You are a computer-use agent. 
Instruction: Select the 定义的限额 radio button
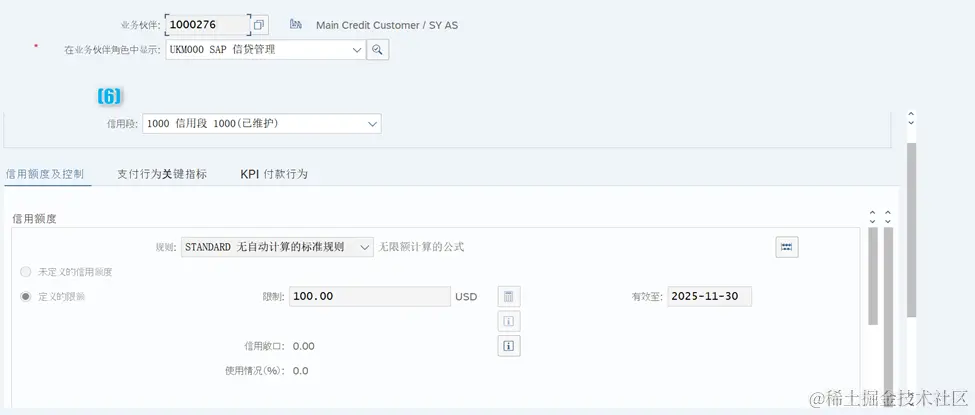[25, 297]
